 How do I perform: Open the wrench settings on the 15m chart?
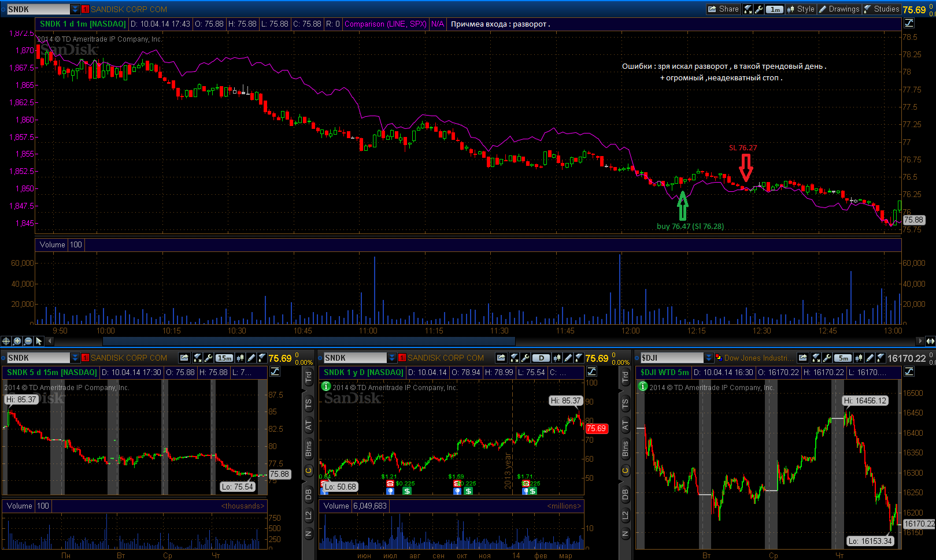click(208, 358)
